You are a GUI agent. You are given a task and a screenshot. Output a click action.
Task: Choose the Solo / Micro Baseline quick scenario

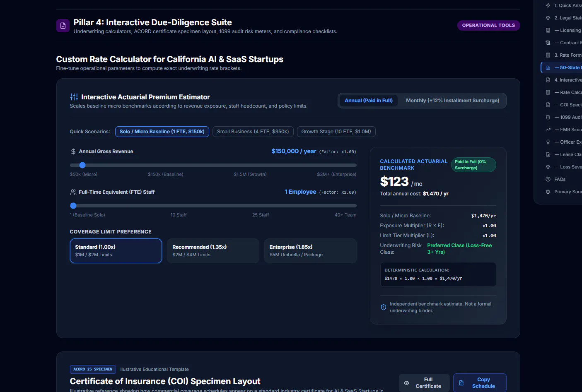(162, 132)
